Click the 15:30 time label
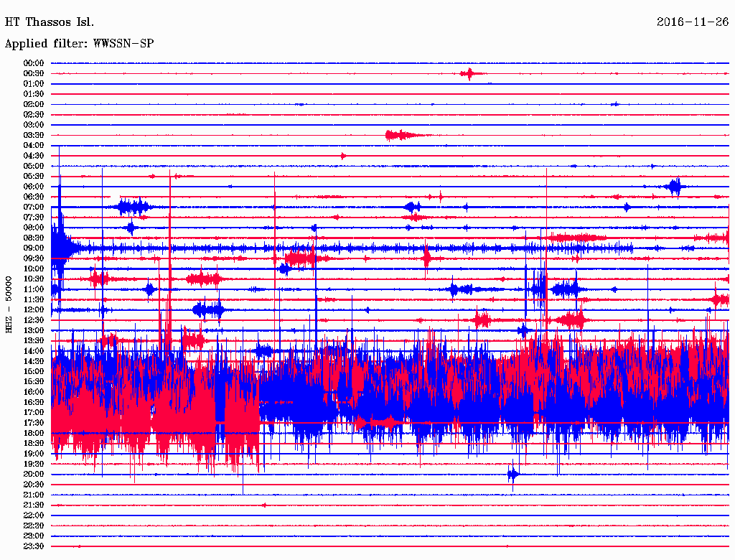The image size is (735, 560). [x=34, y=382]
